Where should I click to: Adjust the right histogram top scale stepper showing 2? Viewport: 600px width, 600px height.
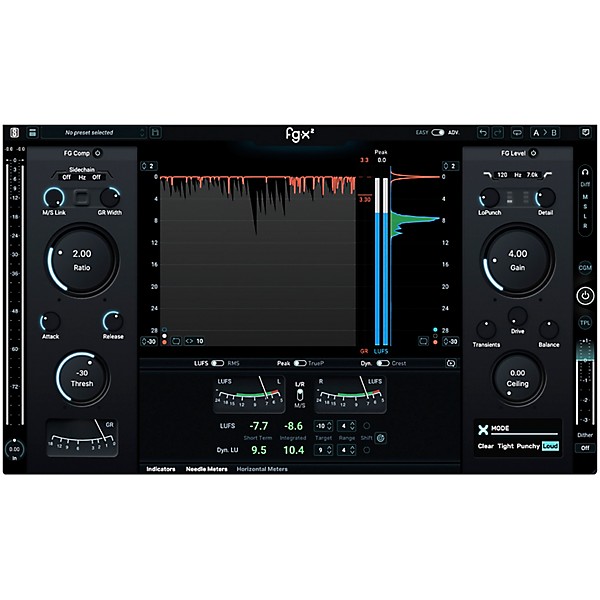450,166
